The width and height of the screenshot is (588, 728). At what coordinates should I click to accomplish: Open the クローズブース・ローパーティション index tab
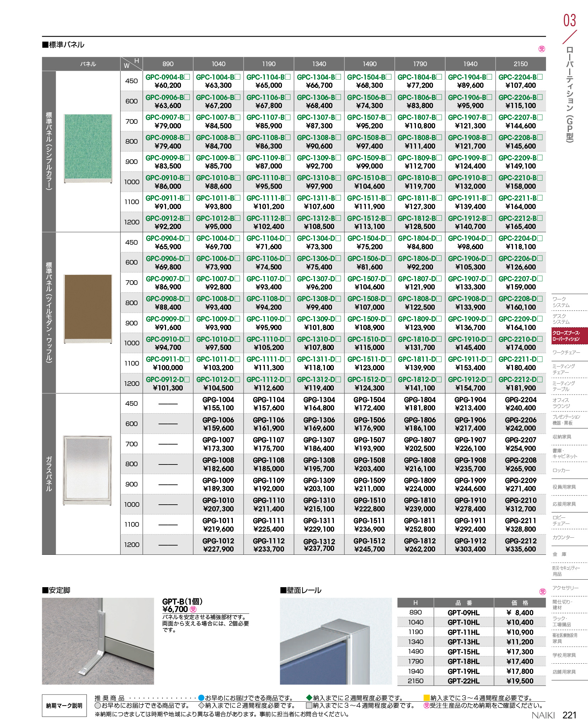click(570, 336)
